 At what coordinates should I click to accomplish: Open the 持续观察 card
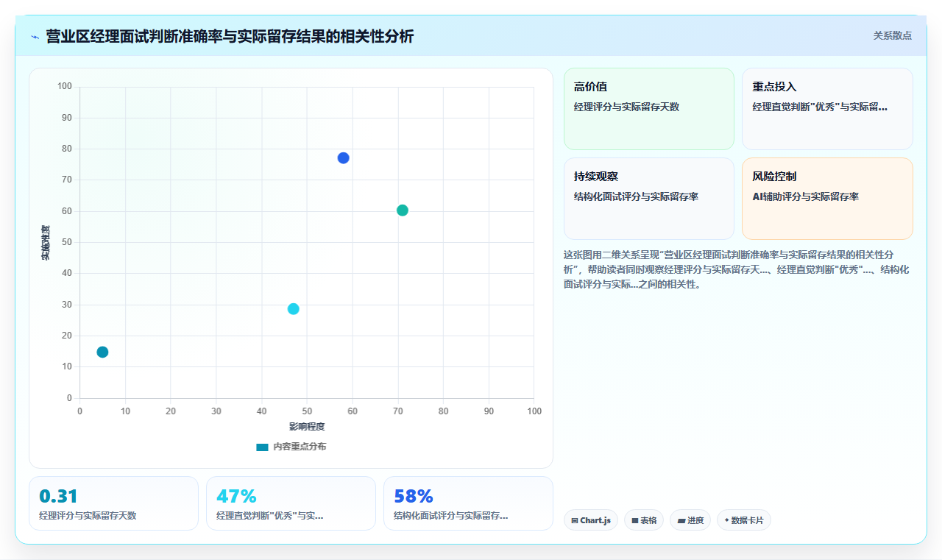649,199
